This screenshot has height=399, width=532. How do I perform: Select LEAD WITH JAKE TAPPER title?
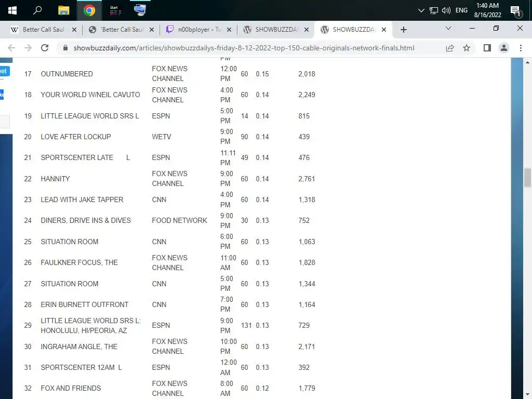(82, 199)
